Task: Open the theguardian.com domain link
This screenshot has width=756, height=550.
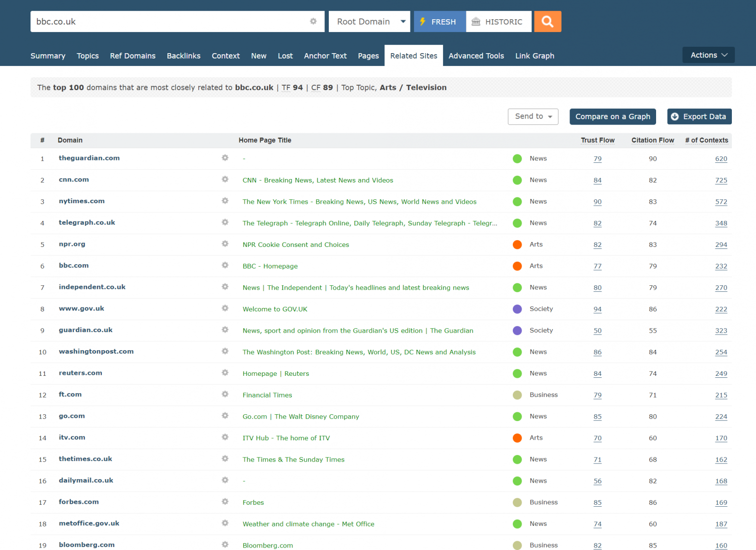Action: tap(89, 158)
